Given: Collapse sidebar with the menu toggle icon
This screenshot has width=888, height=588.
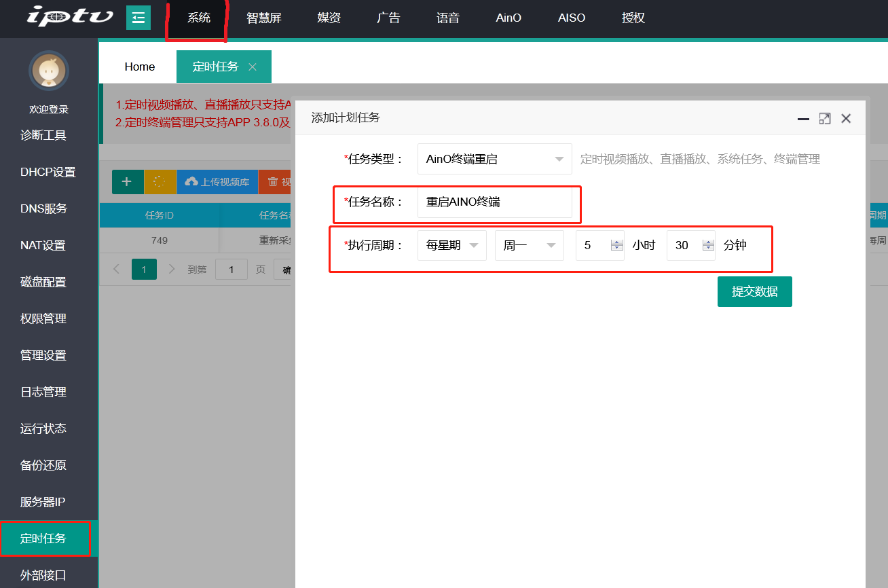Looking at the screenshot, I should coord(138,18).
